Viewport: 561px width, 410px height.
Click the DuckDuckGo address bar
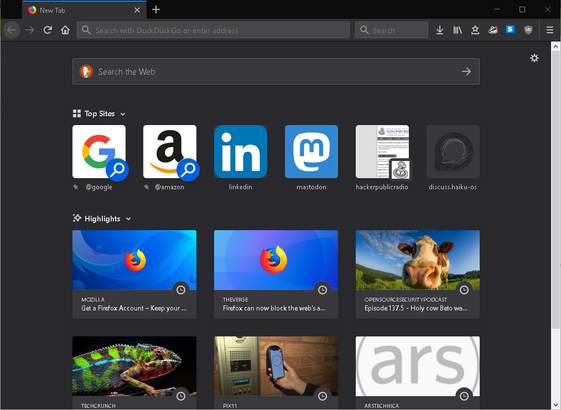click(x=213, y=30)
